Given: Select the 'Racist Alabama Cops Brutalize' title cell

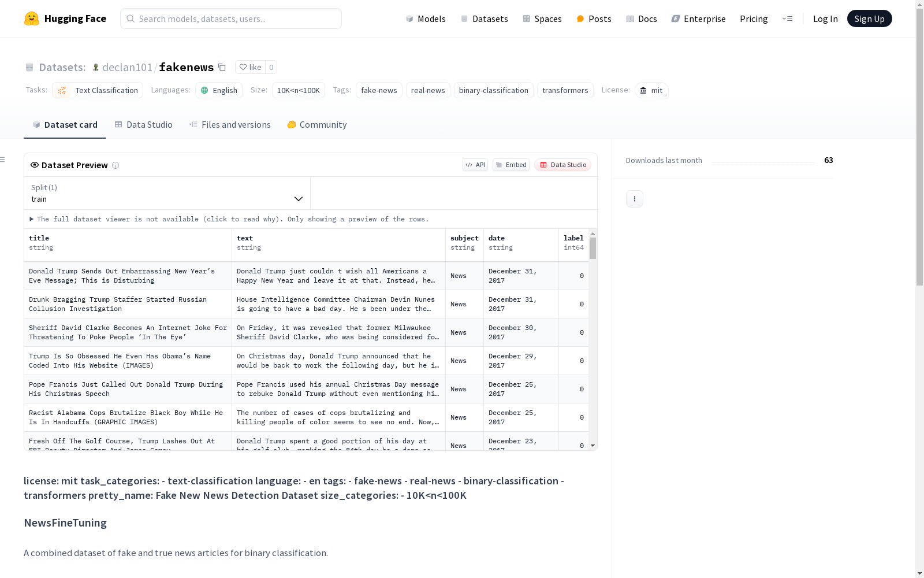Looking at the screenshot, I should point(128,417).
